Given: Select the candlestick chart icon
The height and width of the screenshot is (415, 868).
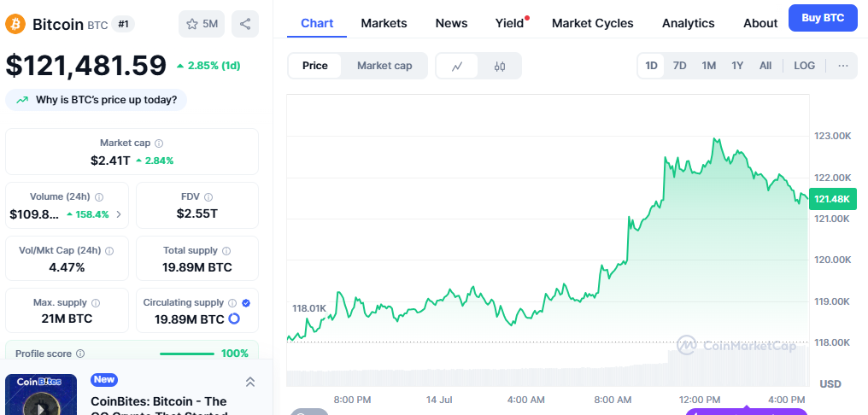Looking at the screenshot, I should (x=499, y=67).
